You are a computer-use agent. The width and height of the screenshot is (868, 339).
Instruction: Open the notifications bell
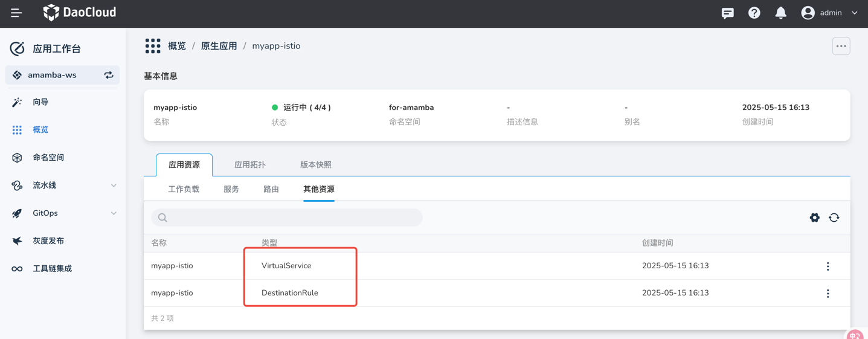(780, 13)
